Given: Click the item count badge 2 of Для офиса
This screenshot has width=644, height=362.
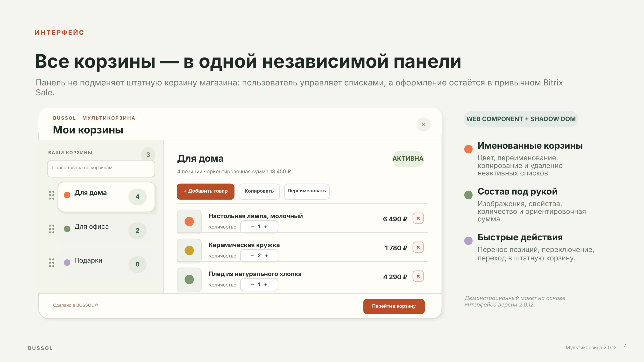Looking at the screenshot, I should 137,230.
